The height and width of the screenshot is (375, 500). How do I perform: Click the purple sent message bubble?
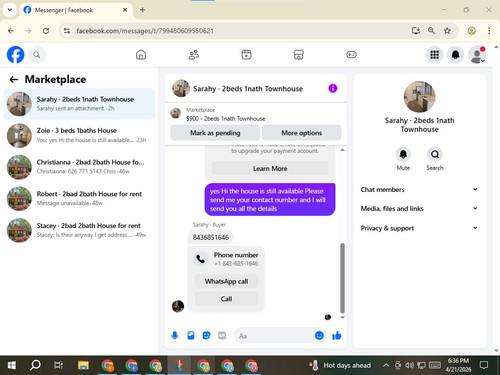[270, 199]
